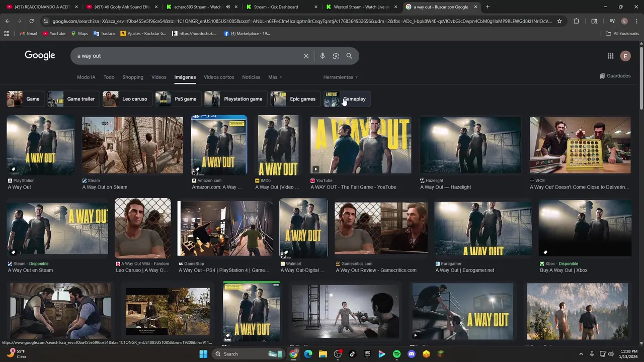Open the Buy A Way Out Xbox image
The height and width of the screenshot is (362, 644).
[x=585, y=228]
